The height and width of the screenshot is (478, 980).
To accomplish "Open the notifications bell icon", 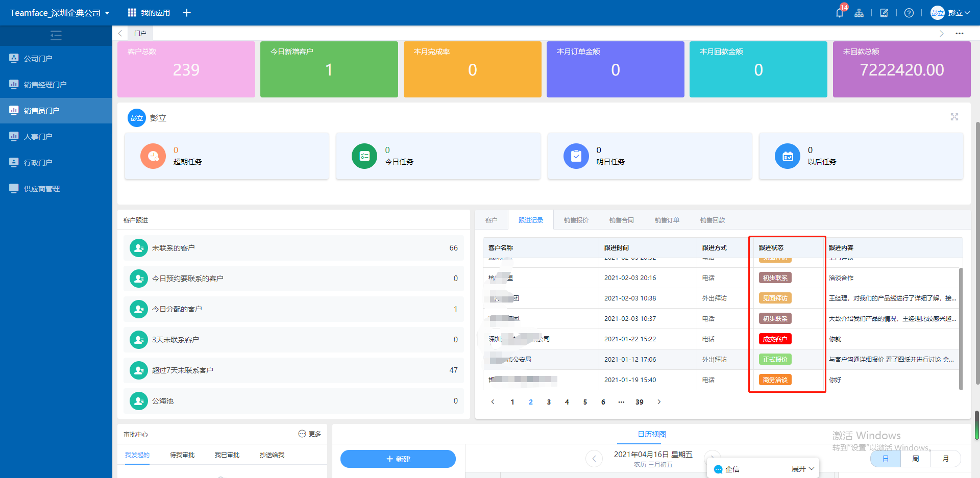I will [839, 12].
